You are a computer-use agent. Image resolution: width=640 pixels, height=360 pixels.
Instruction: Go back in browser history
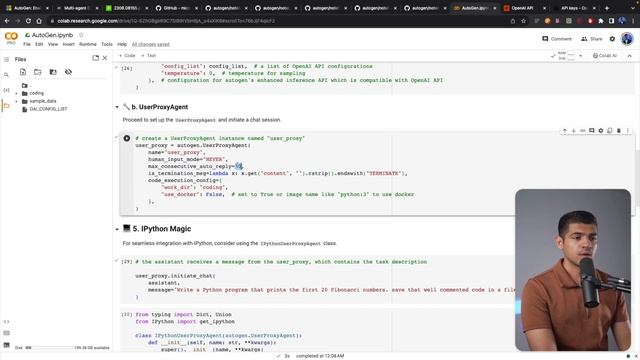7,21
